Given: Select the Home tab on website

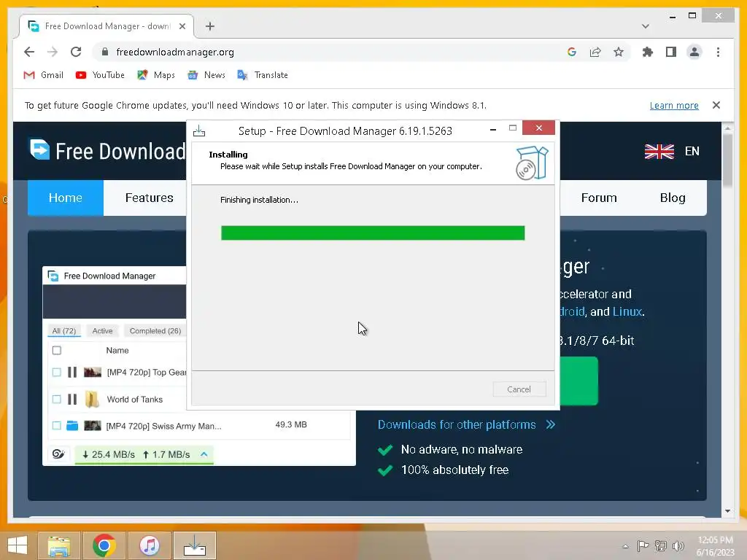Looking at the screenshot, I should 65,198.
